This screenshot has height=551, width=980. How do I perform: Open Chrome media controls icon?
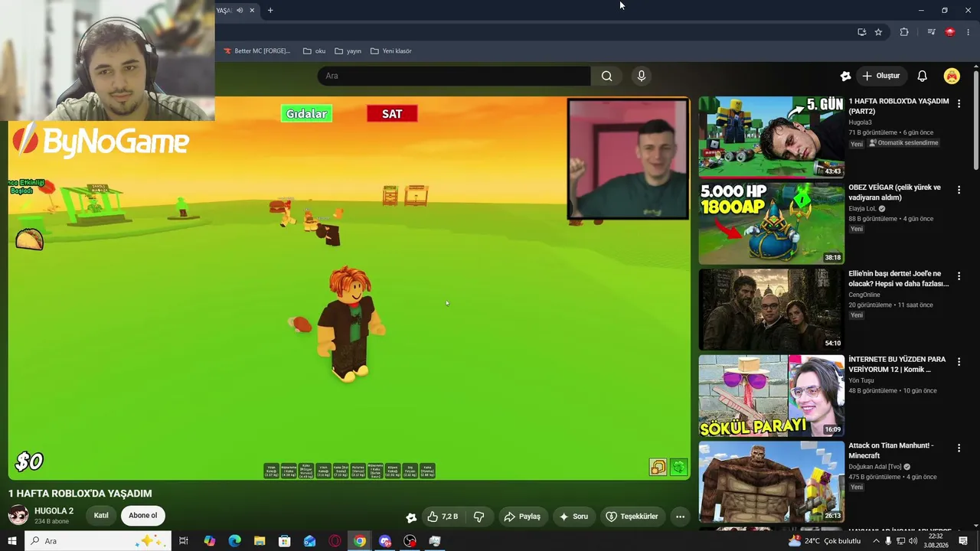931,32
